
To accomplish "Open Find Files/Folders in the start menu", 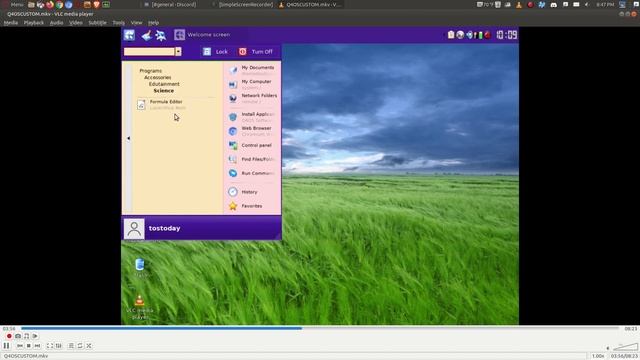I will coord(251,159).
